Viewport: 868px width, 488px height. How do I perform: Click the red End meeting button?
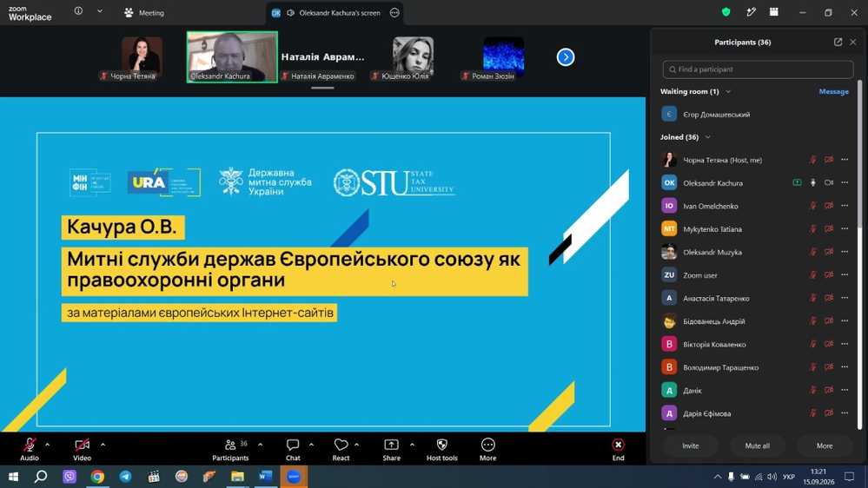pos(618,449)
